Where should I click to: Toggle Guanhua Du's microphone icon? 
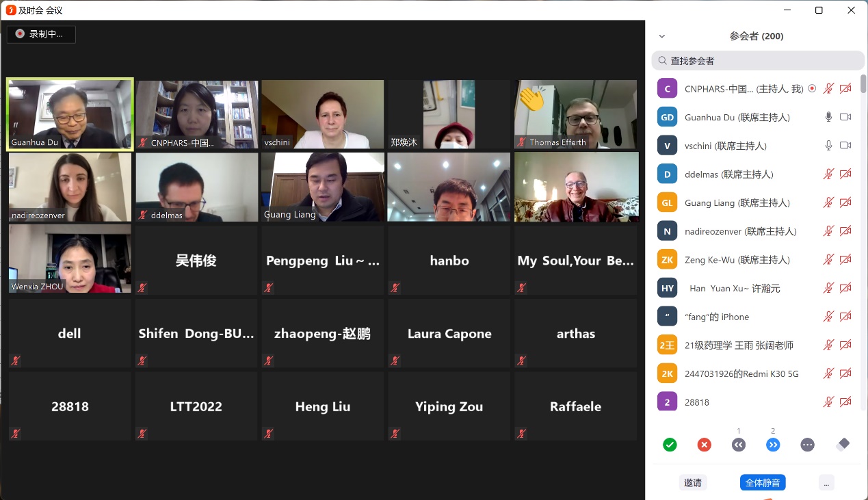[x=828, y=117]
